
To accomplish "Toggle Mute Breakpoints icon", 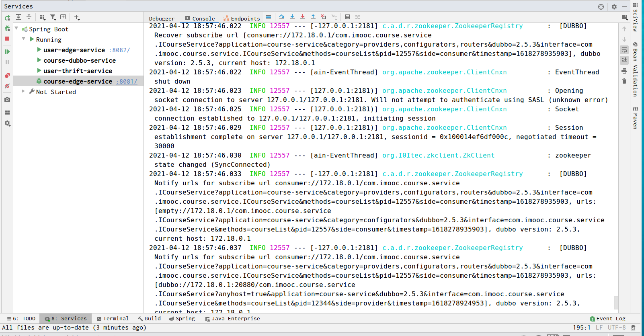I will [x=7, y=86].
